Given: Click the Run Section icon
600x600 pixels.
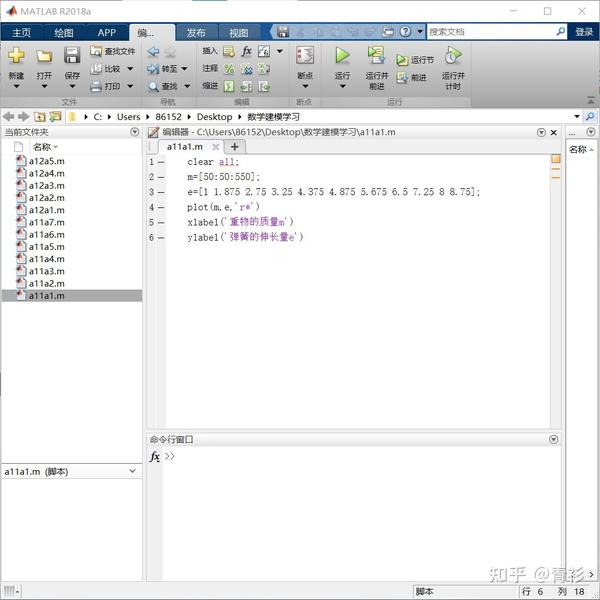Looking at the screenshot, I should 402,60.
